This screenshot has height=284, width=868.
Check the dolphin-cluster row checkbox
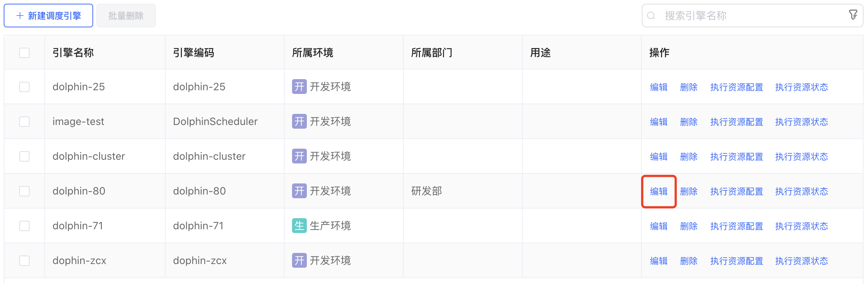[24, 156]
